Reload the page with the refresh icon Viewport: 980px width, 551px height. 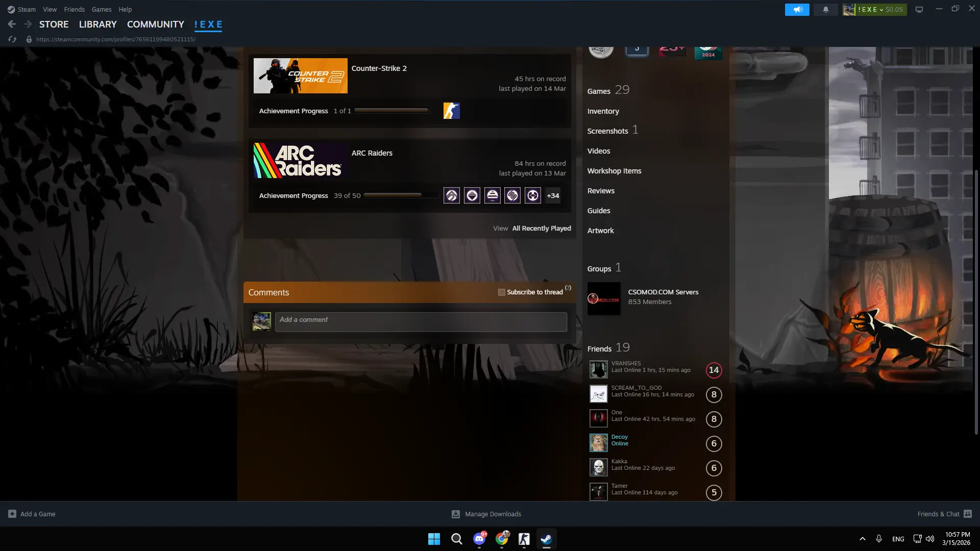click(x=12, y=39)
